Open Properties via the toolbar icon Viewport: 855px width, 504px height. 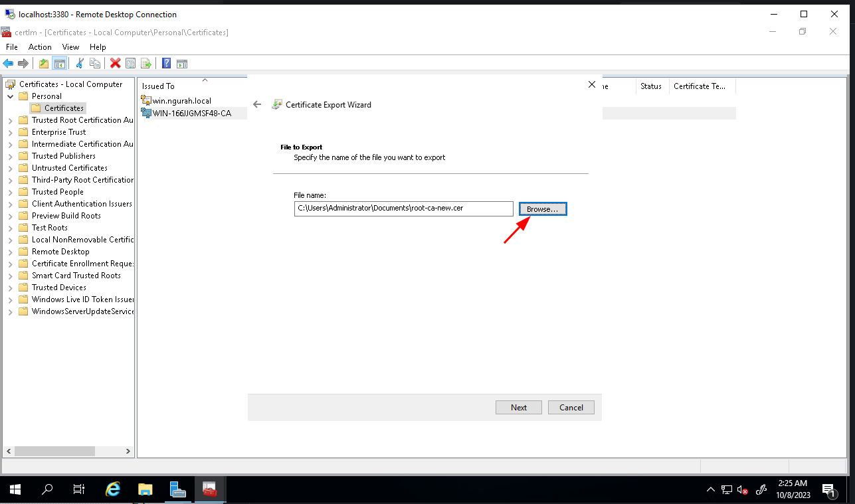click(130, 63)
